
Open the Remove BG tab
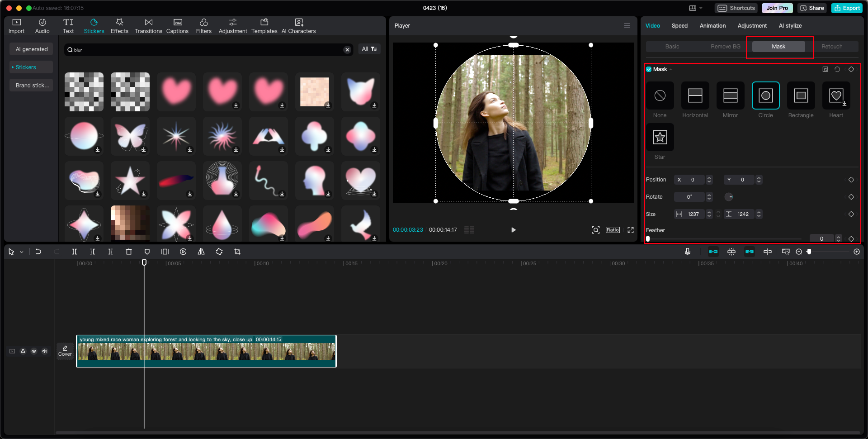tap(725, 47)
